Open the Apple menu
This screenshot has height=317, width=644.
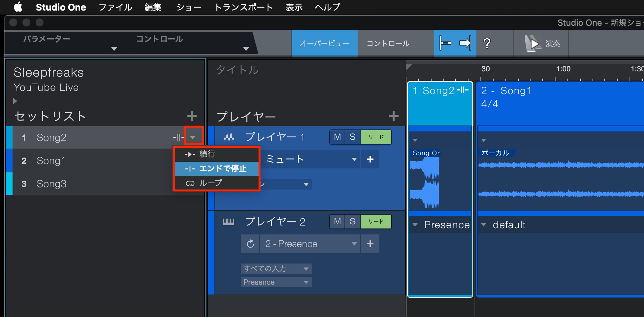[18, 7]
